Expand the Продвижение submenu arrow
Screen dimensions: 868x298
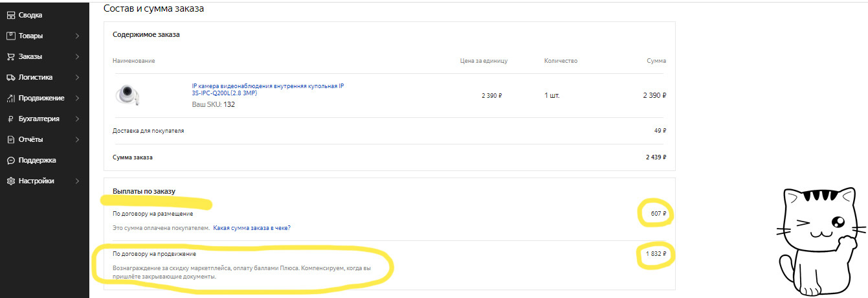[77, 98]
